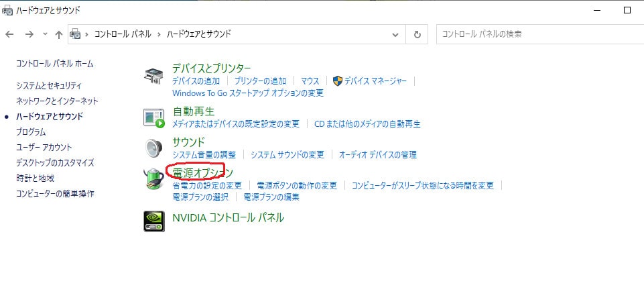Click the NVIDIA Control Panel icon
Viewport: 644px width, 308px height.
(153, 221)
